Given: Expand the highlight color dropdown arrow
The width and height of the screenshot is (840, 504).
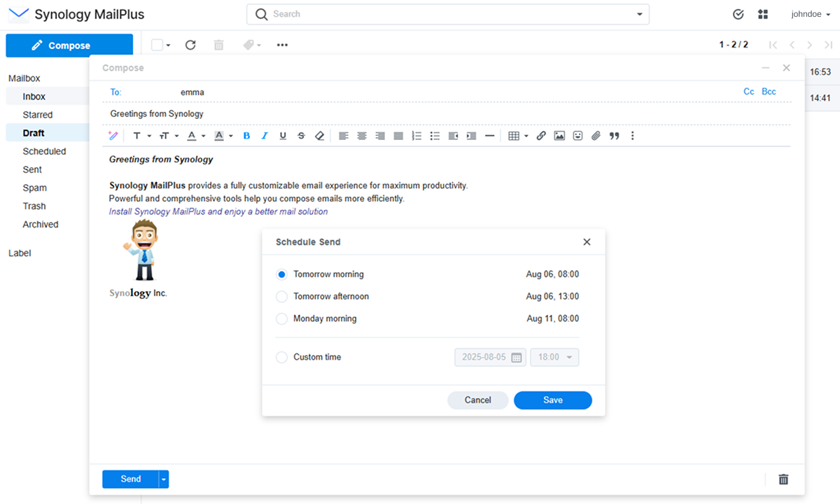Looking at the screenshot, I should point(231,136).
